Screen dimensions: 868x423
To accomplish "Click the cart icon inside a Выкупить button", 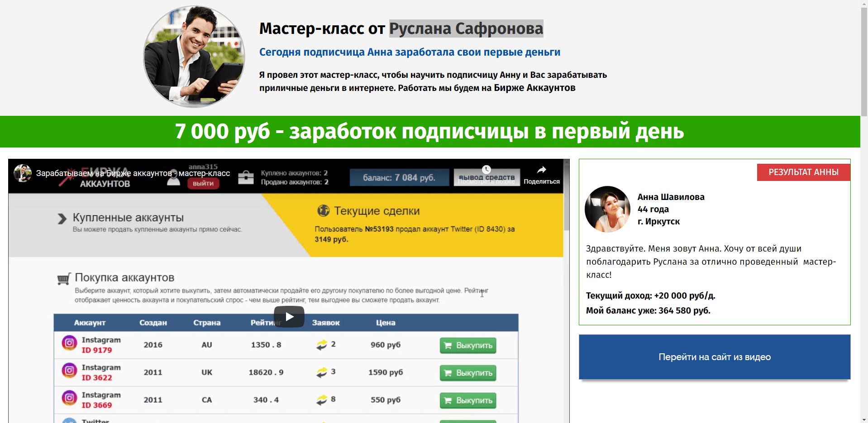I will pos(448,345).
